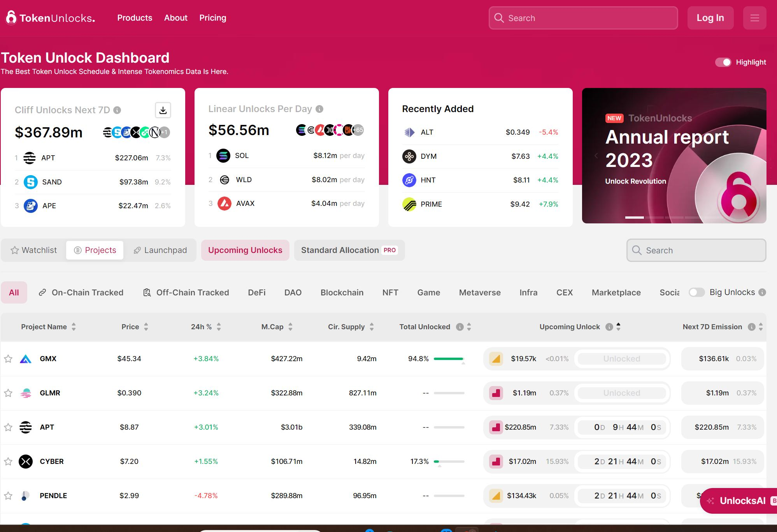Filter projects by DeFi category
This screenshot has height=532, width=777.
(x=257, y=293)
